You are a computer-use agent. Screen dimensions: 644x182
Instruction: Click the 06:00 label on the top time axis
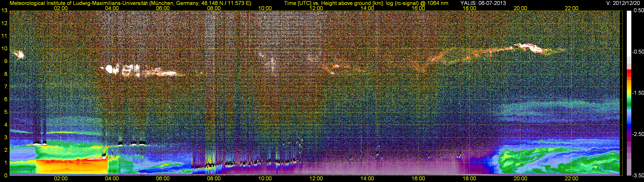(163, 8)
